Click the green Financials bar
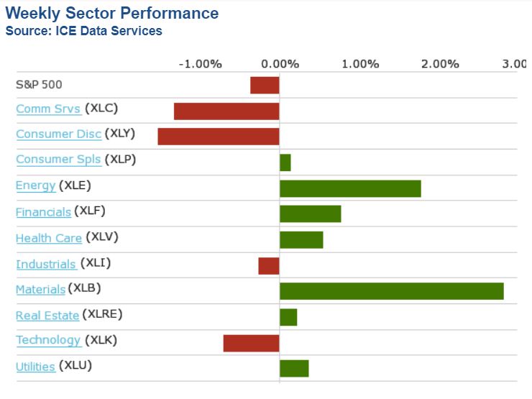This screenshot has height=399, width=532. pos(310,214)
